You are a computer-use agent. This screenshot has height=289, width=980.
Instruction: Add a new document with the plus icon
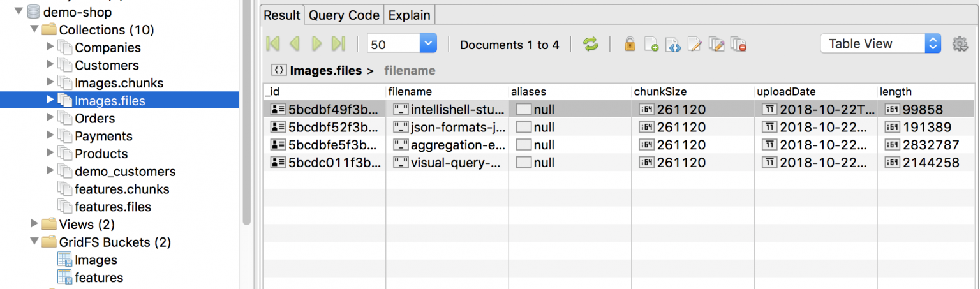(x=651, y=44)
